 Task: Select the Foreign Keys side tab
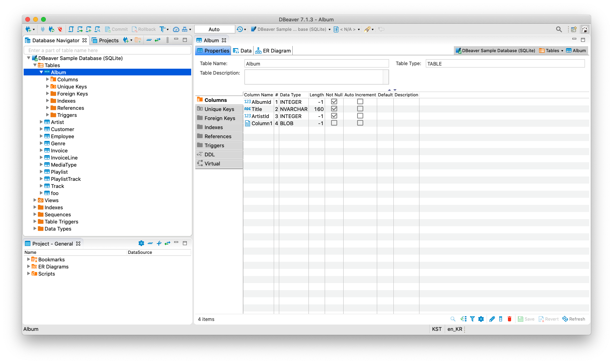219,118
